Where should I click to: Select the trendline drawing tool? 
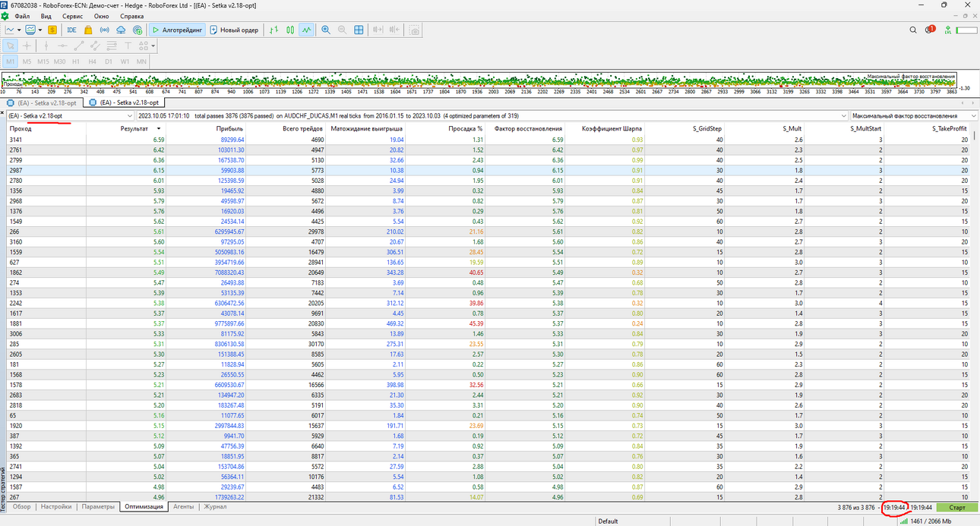tap(79, 46)
